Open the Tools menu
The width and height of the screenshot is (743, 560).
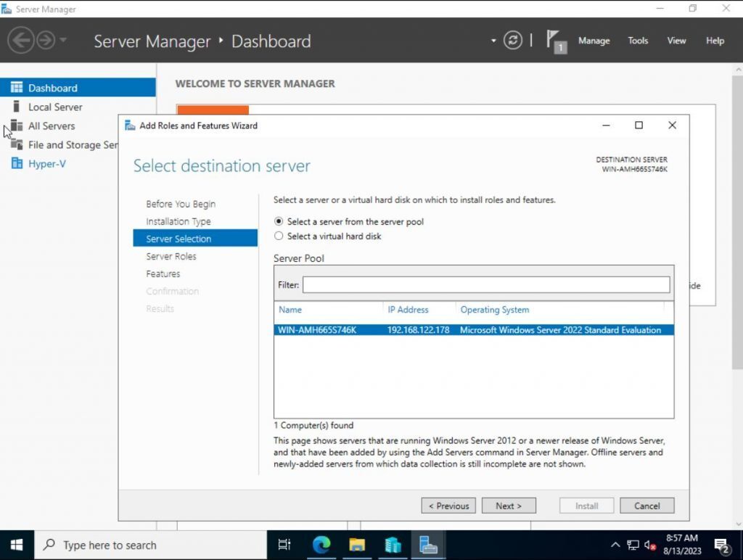point(638,41)
